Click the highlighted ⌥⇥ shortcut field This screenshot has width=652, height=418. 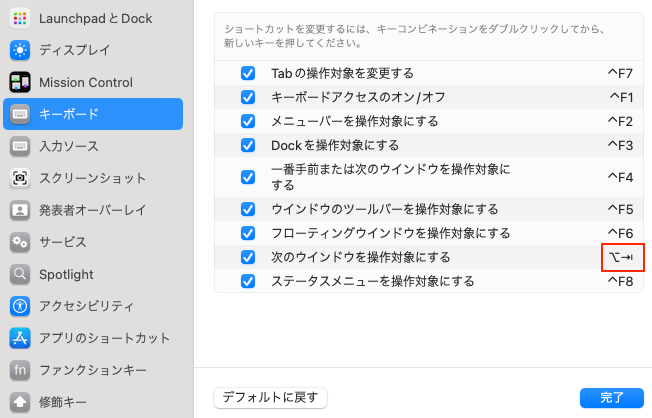(x=620, y=257)
